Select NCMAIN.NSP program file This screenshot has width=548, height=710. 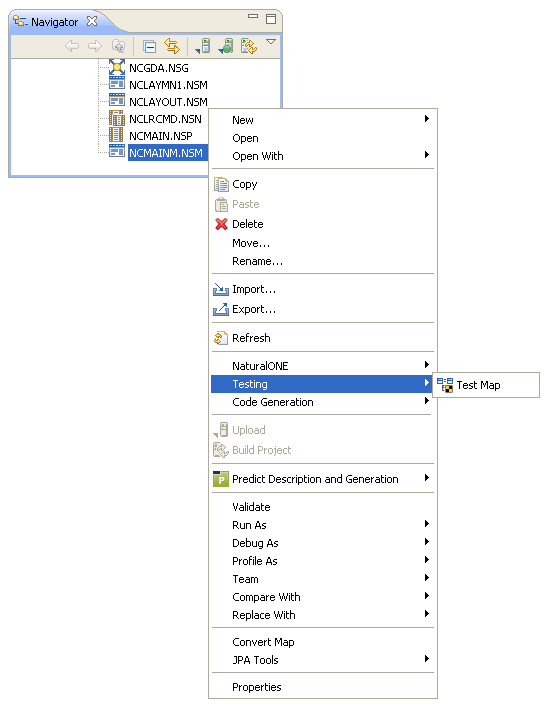coord(161,136)
